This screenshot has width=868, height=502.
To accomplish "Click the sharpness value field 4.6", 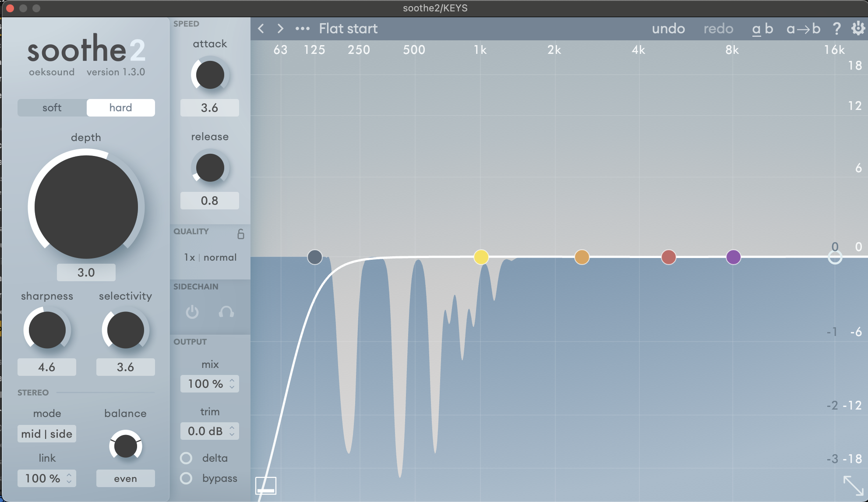I will (47, 367).
